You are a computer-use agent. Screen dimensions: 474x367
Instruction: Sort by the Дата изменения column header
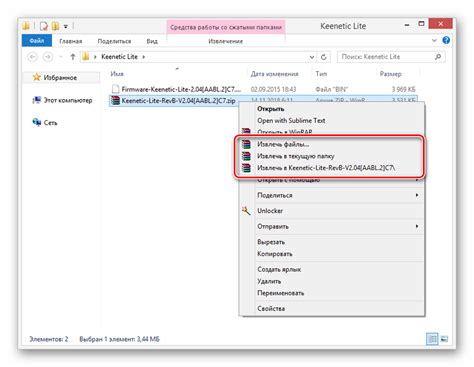point(274,74)
